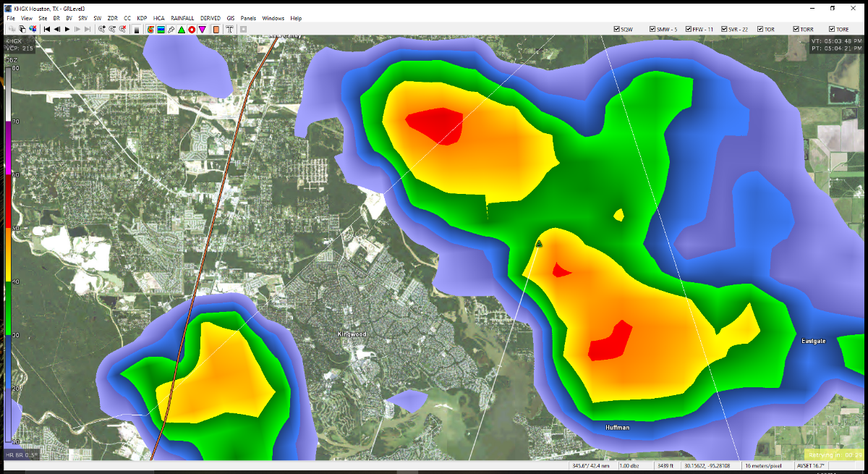Click the magnifier icon with red X
The image size is (868, 474).
pyautogui.click(x=123, y=29)
